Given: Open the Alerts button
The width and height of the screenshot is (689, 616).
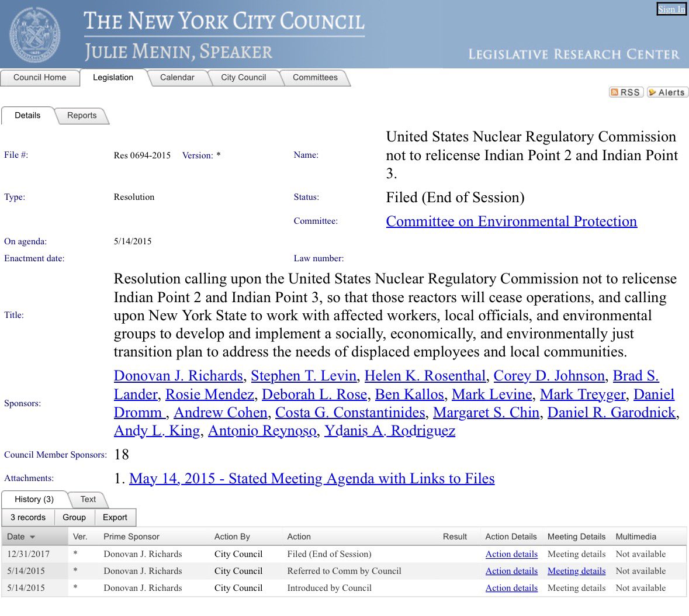Looking at the screenshot, I should pyautogui.click(x=667, y=92).
